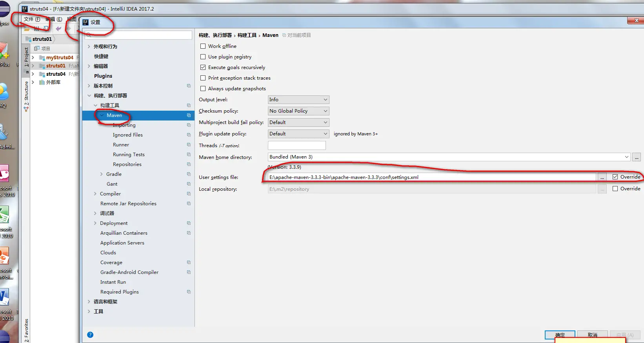Image resolution: width=644 pixels, height=343 pixels.
Task: Collapse 构建工具 settings node
Action: [95, 105]
